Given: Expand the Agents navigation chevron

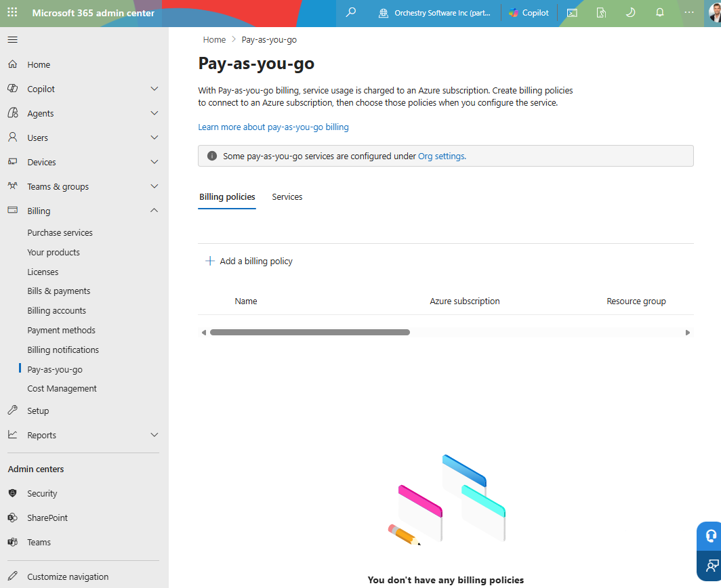Looking at the screenshot, I should (x=154, y=113).
